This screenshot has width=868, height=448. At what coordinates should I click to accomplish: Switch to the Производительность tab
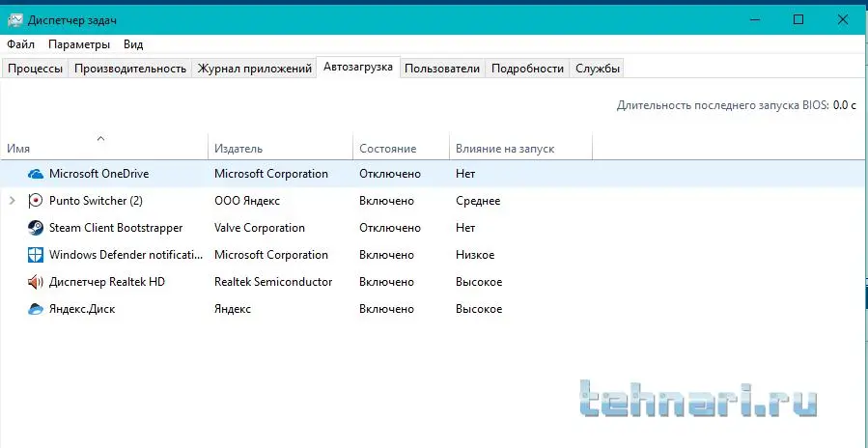point(130,69)
